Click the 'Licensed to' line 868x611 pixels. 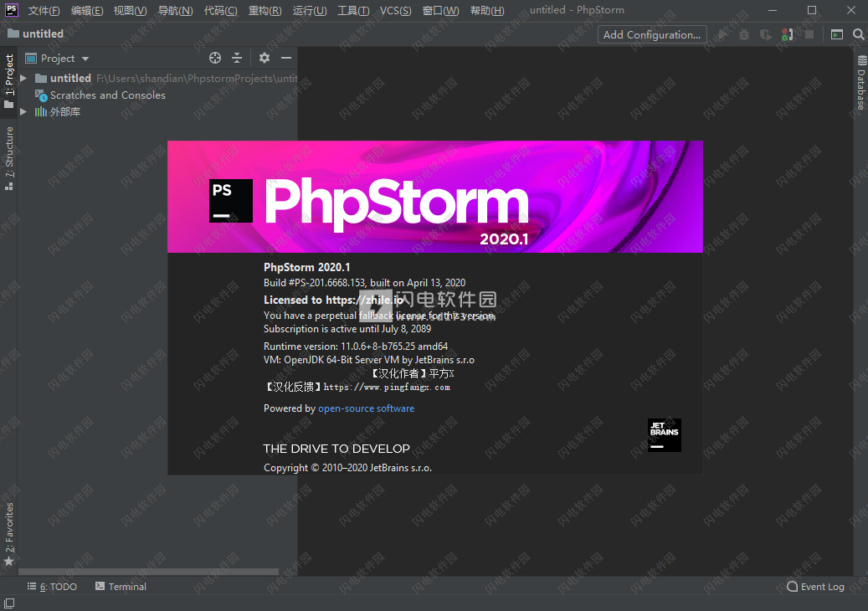pyautogui.click(x=333, y=300)
